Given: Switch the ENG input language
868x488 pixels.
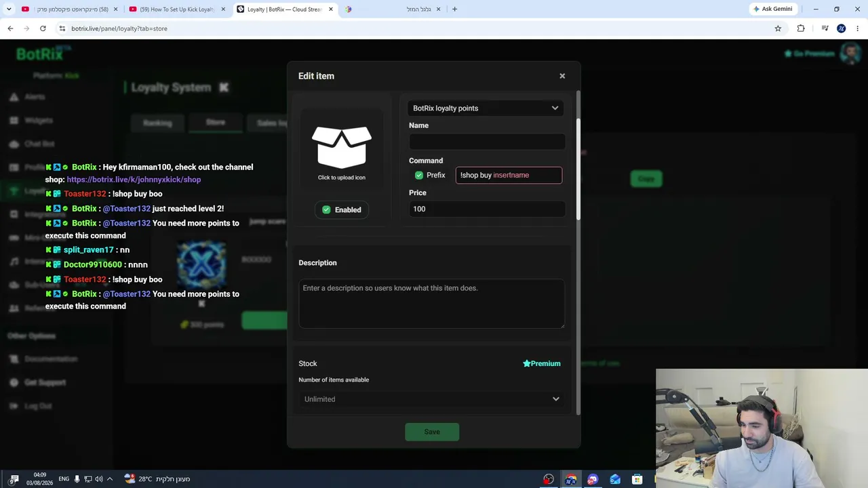Looking at the screenshot, I should pyautogui.click(x=64, y=479).
